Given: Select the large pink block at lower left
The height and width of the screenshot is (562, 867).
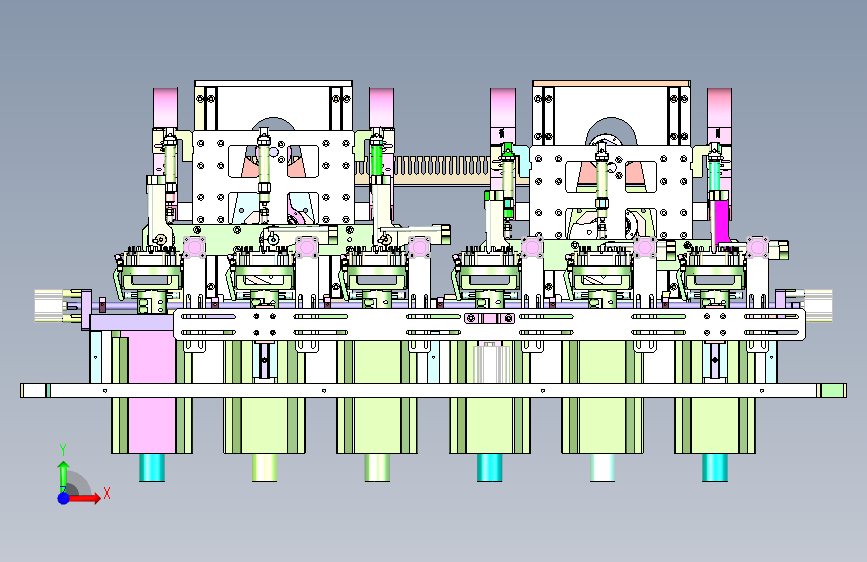Looking at the screenshot, I should pos(152,391).
